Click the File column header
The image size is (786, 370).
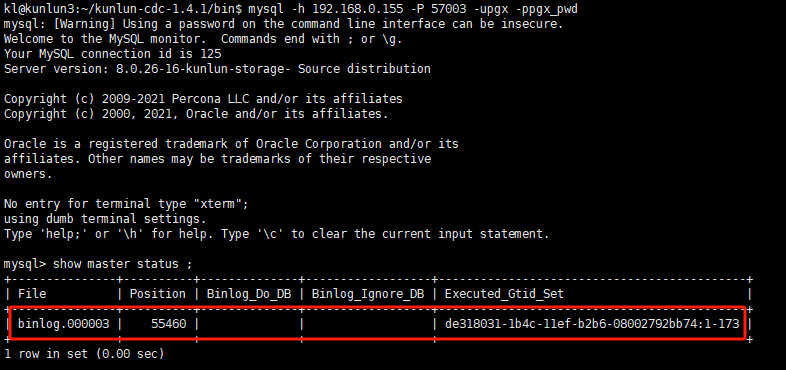click(32, 294)
